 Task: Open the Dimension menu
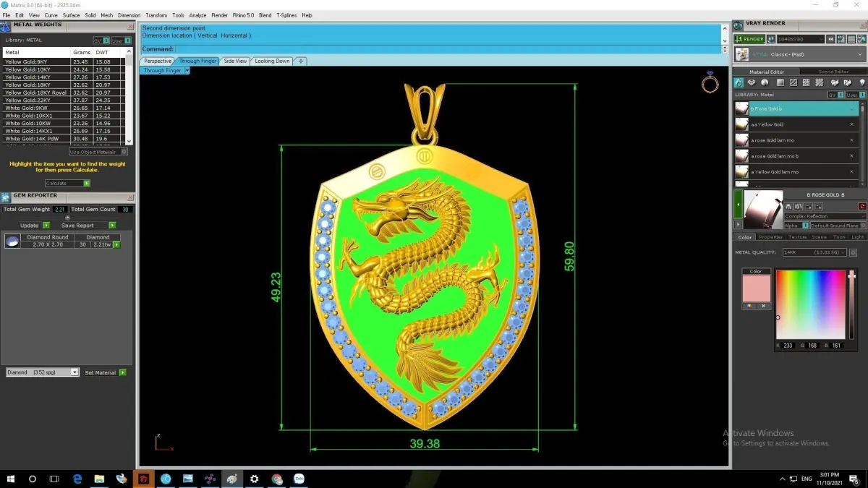129,15
